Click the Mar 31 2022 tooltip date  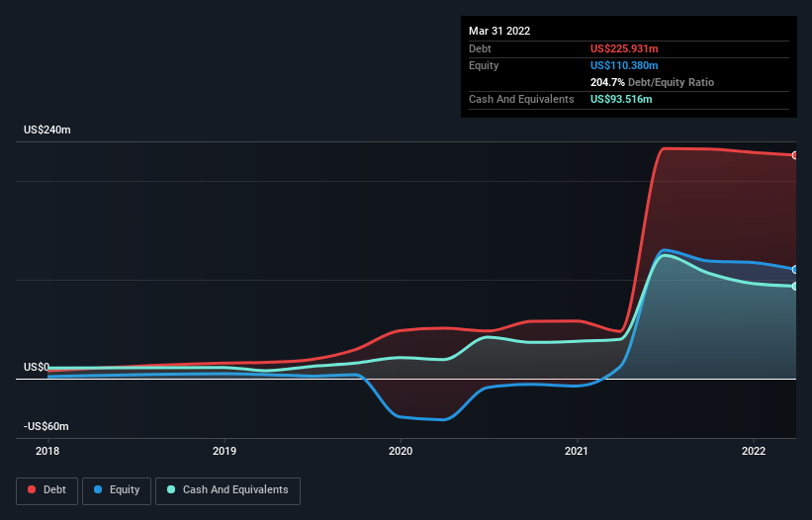click(499, 31)
